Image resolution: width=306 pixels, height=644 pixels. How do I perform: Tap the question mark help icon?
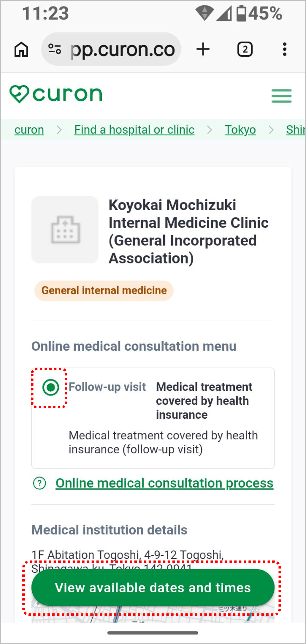39,483
